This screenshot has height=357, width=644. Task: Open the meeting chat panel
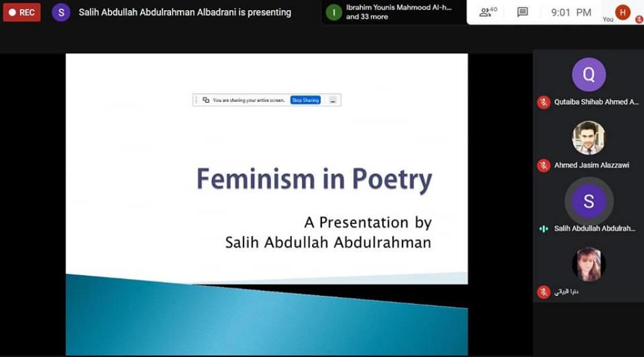coord(522,12)
